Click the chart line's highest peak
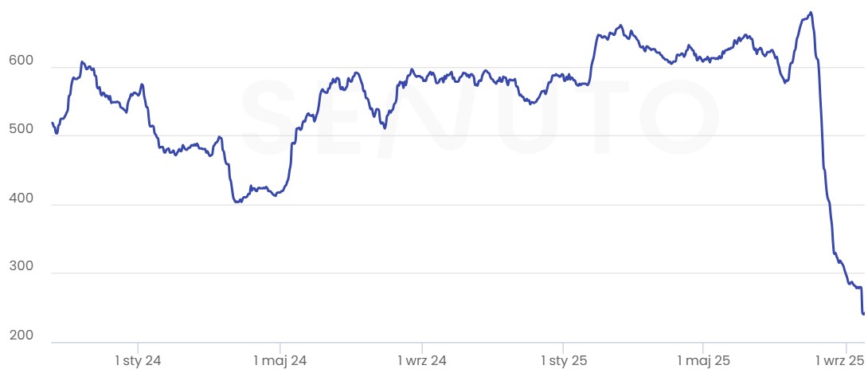The width and height of the screenshot is (868, 381). (810, 13)
